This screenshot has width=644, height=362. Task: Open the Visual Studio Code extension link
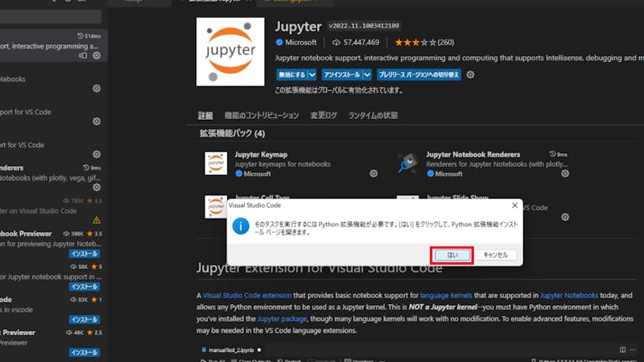[247, 296]
